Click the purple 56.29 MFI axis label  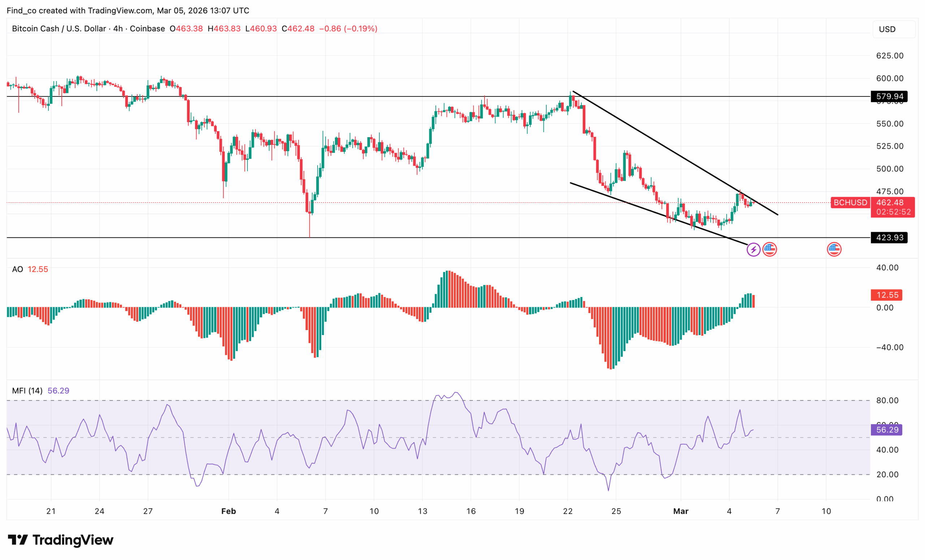[x=886, y=429]
